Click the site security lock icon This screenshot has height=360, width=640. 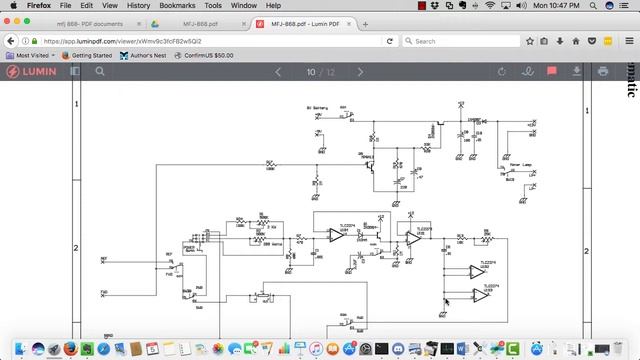(35, 41)
